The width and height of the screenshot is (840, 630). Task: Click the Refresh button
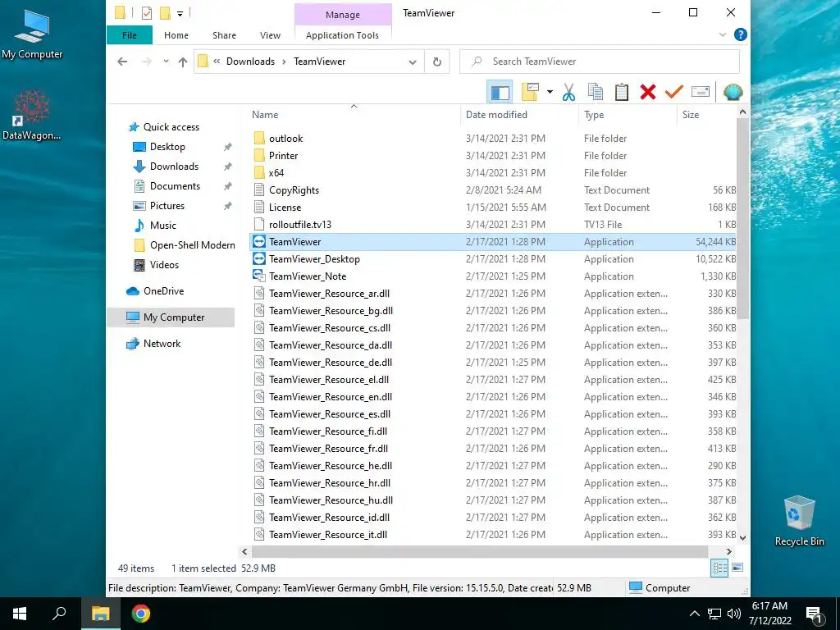(437, 62)
